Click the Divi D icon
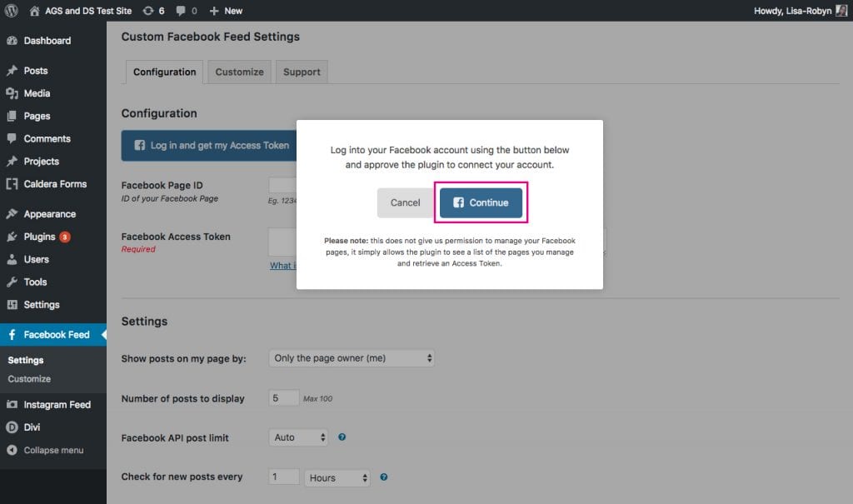 12,427
